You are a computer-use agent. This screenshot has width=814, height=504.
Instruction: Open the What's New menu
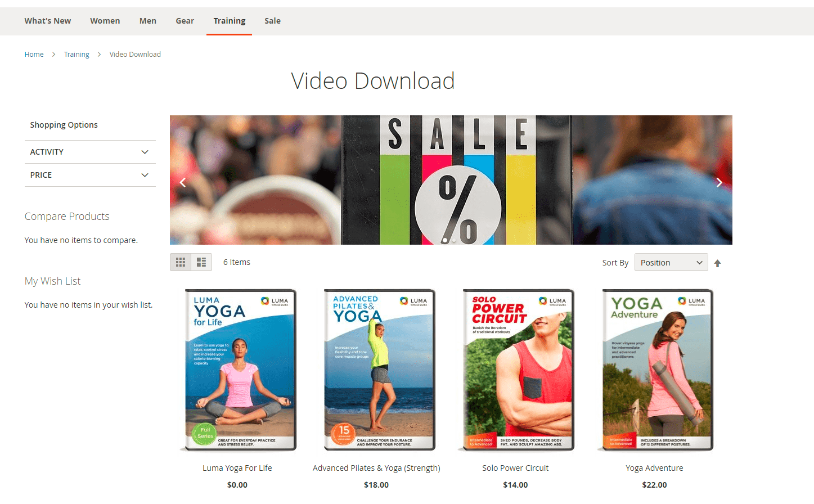[x=48, y=21]
